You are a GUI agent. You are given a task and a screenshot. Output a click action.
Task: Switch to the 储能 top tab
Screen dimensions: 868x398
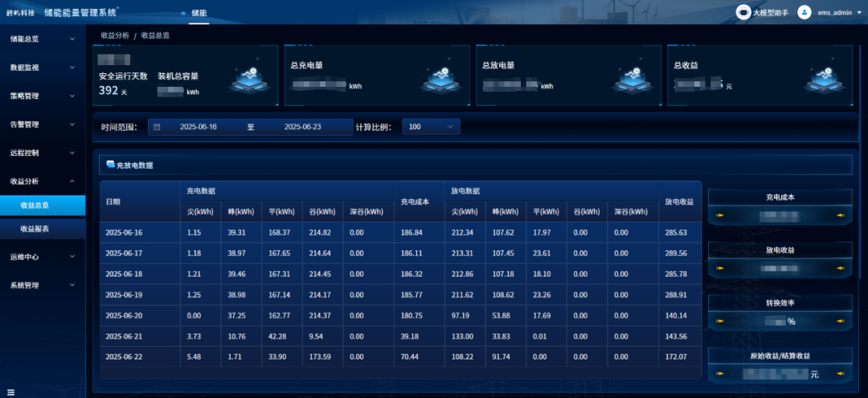199,13
